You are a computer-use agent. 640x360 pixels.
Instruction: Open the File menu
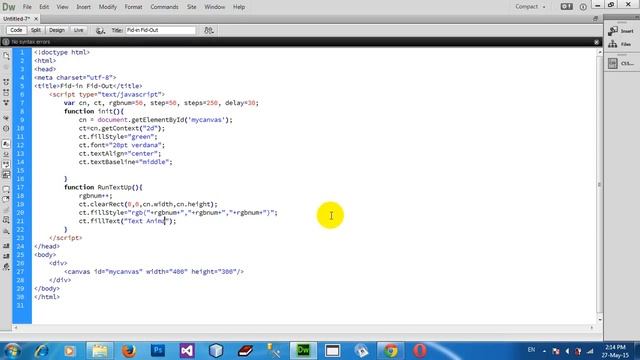(27, 7)
